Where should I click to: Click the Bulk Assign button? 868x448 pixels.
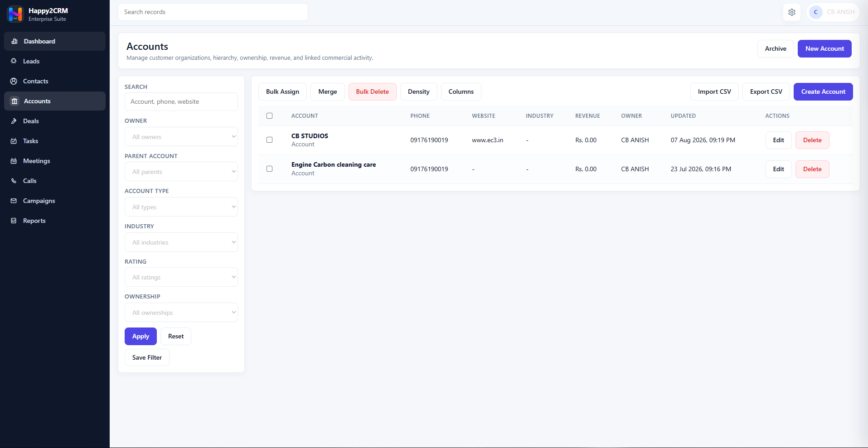282,92
